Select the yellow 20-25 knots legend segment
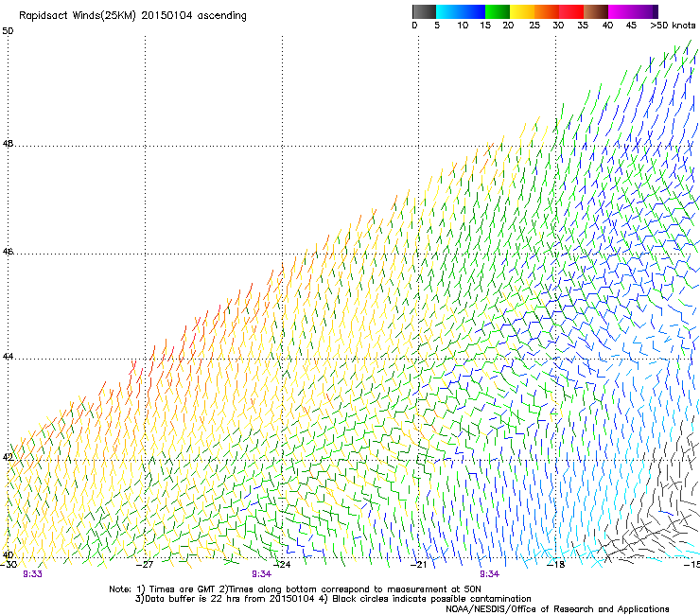 coord(522,11)
